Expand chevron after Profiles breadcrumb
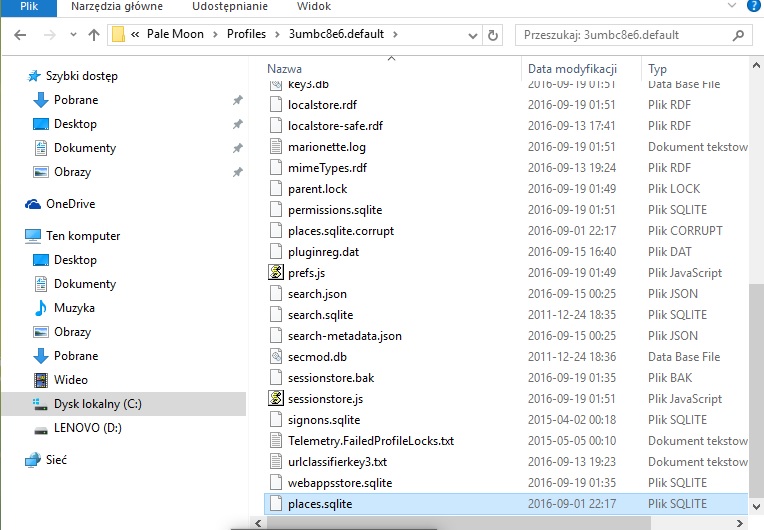Image resolution: width=764 pixels, height=530 pixels. pos(277,35)
